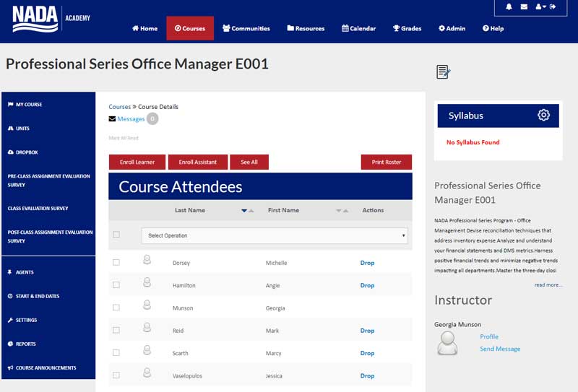
Task: Check the box for Munson
Action: (116, 308)
